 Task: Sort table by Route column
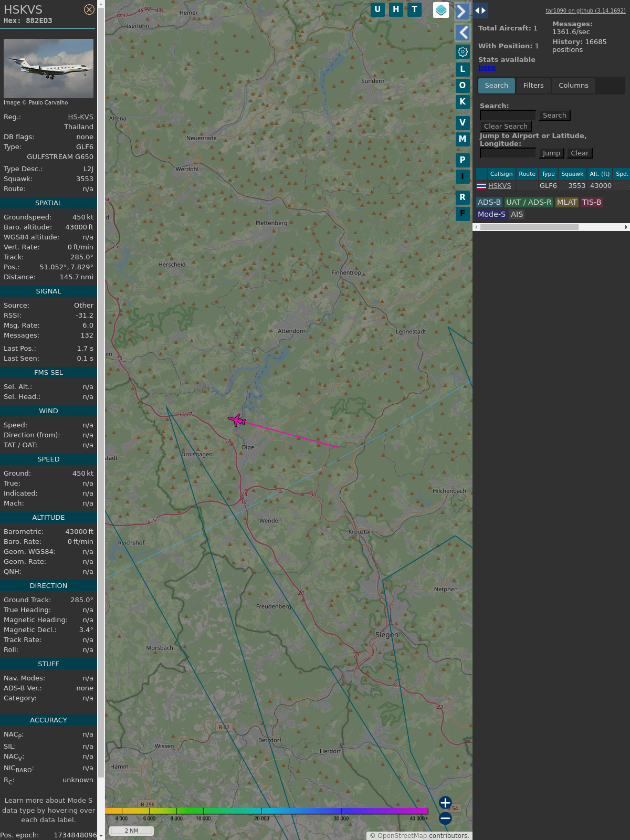pyautogui.click(x=527, y=174)
